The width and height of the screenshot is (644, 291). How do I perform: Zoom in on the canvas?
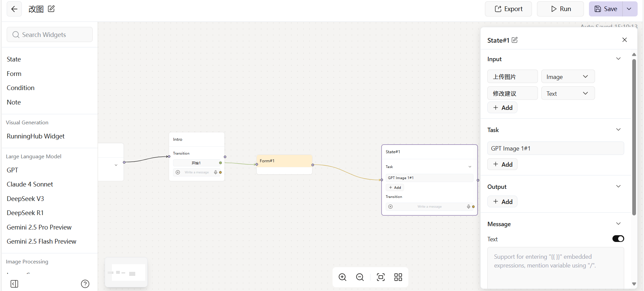342,277
